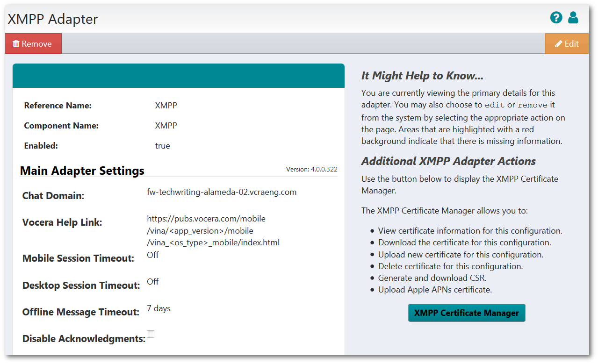The height and width of the screenshot is (364, 598).
Task: Click the Reference Name label
Action: [x=58, y=106]
